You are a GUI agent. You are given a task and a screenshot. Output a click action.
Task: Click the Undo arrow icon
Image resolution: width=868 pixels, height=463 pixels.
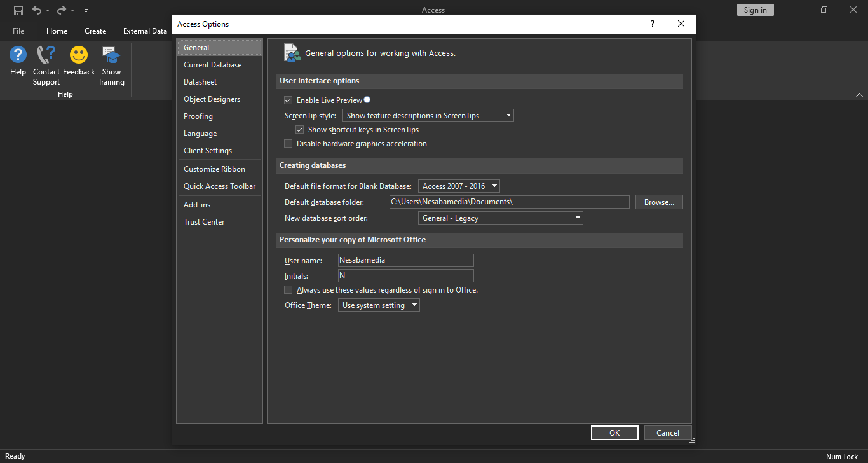click(x=37, y=10)
